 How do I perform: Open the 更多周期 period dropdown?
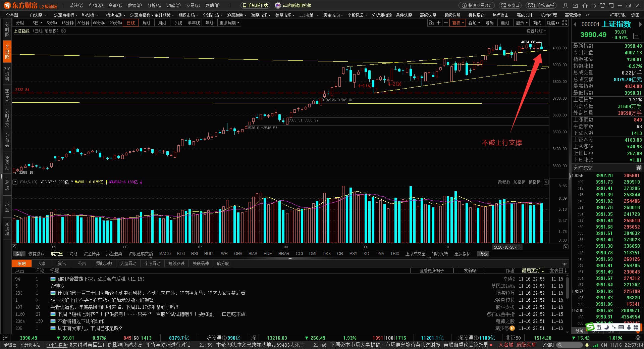coord(229,23)
